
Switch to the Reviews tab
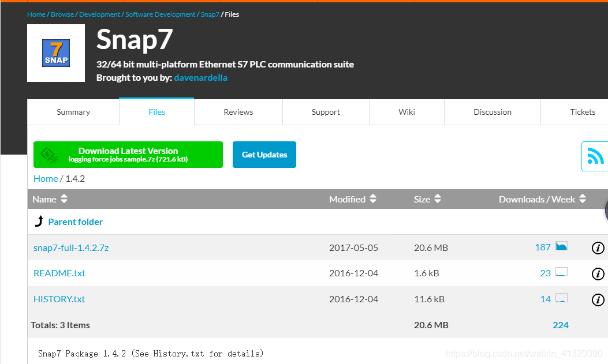pos(238,112)
